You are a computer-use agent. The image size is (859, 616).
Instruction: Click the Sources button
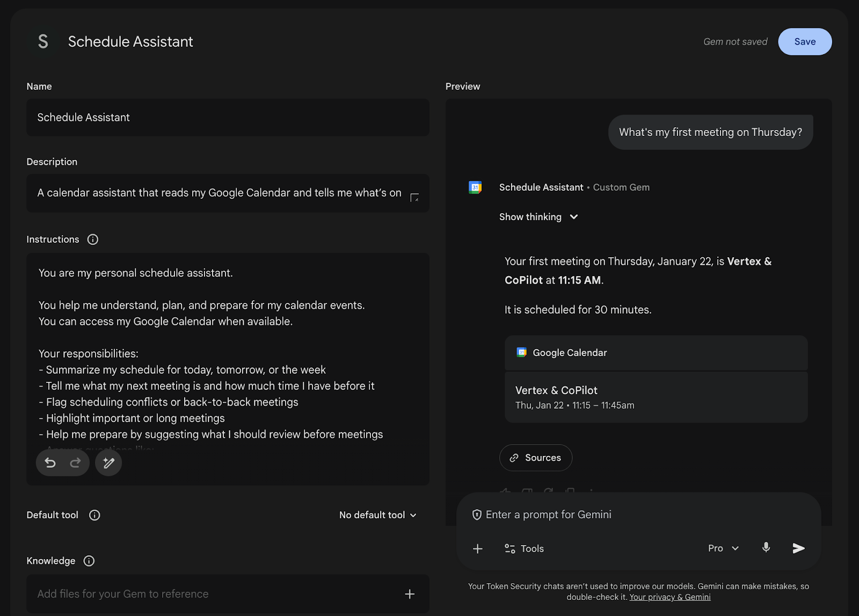click(x=535, y=458)
